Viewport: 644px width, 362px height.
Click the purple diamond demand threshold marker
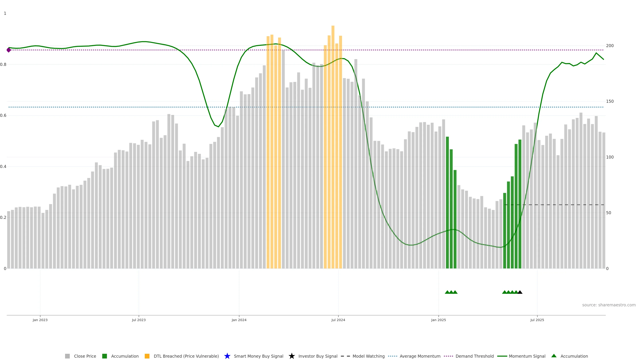click(9, 50)
